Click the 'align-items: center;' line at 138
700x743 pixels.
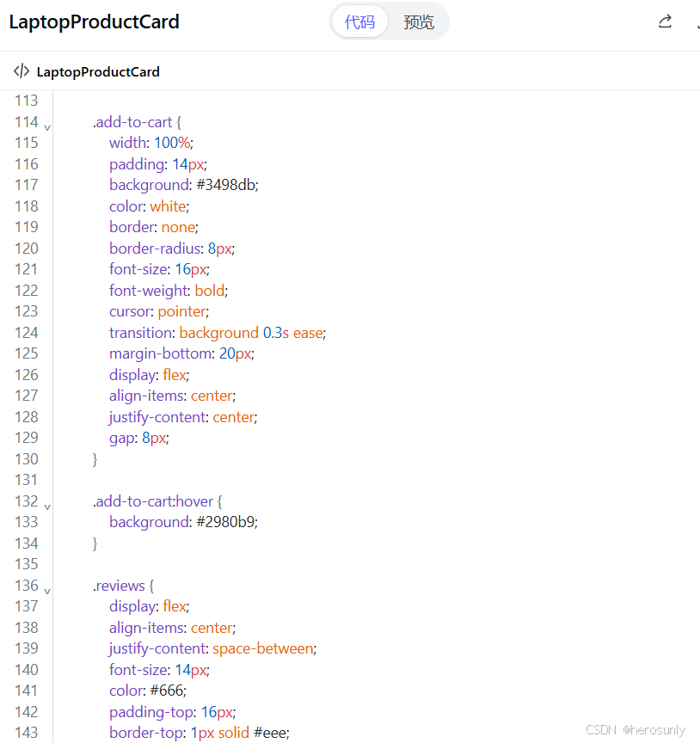tap(173, 628)
